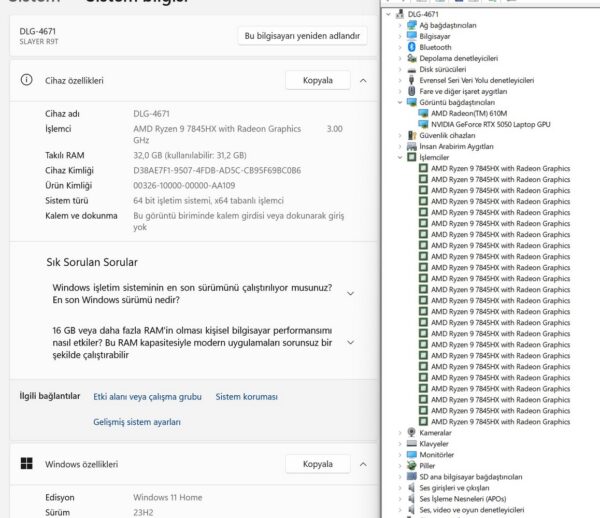Collapse the Görüntü bağdaştırıcıları tree node

(x=400, y=102)
